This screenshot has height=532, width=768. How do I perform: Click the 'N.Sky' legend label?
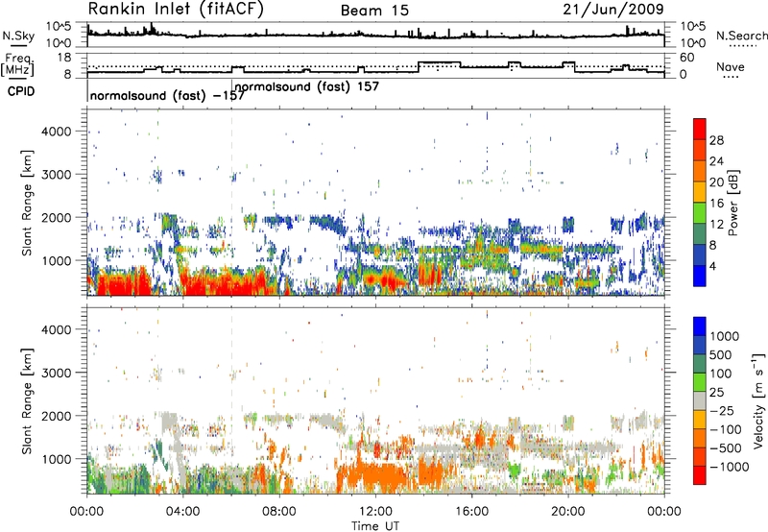point(18,36)
